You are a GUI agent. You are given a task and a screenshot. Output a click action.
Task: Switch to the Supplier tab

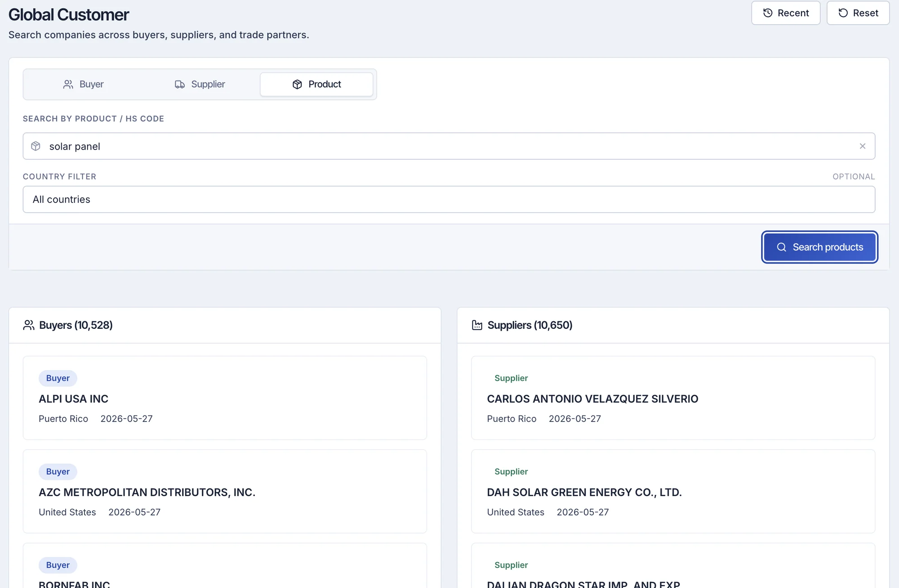pyautogui.click(x=200, y=84)
